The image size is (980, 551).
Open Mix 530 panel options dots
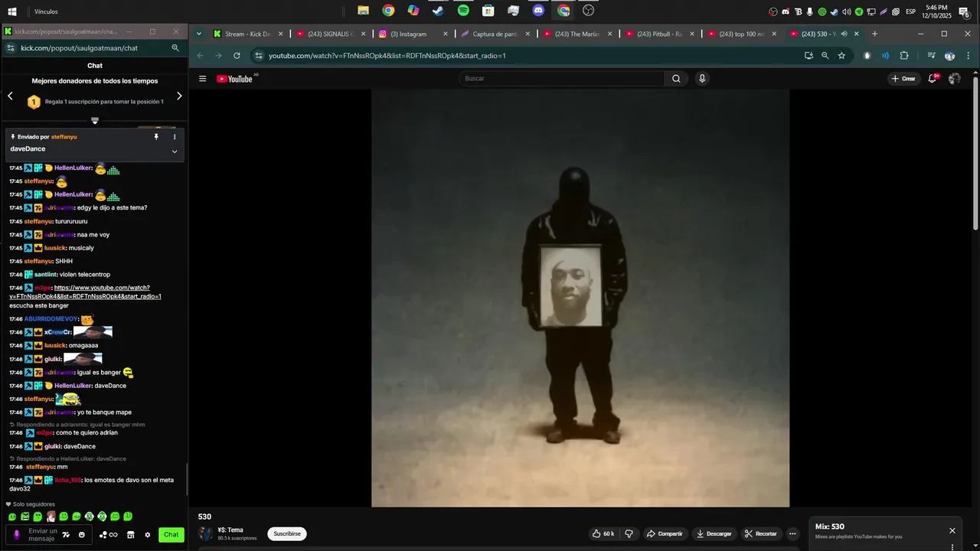click(952, 546)
